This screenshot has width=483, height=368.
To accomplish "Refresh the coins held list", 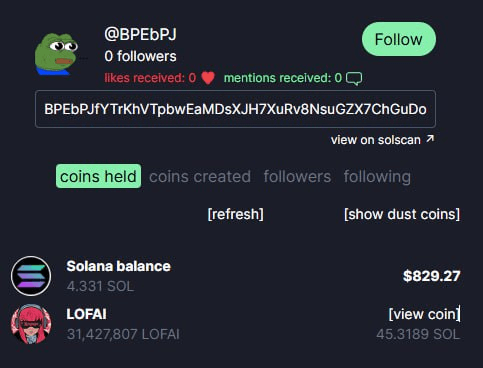I will tap(235, 214).
